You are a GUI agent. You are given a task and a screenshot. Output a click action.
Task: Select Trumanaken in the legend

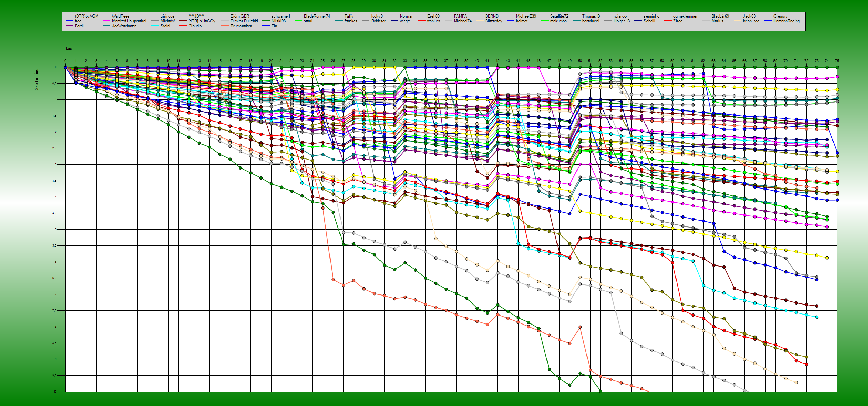tap(241, 26)
